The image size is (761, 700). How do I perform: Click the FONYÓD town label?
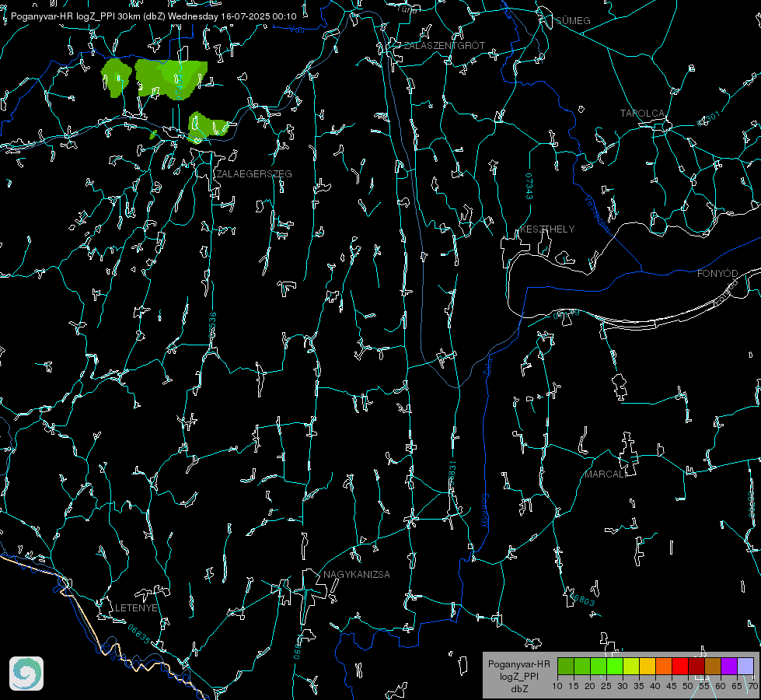(x=717, y=274)
